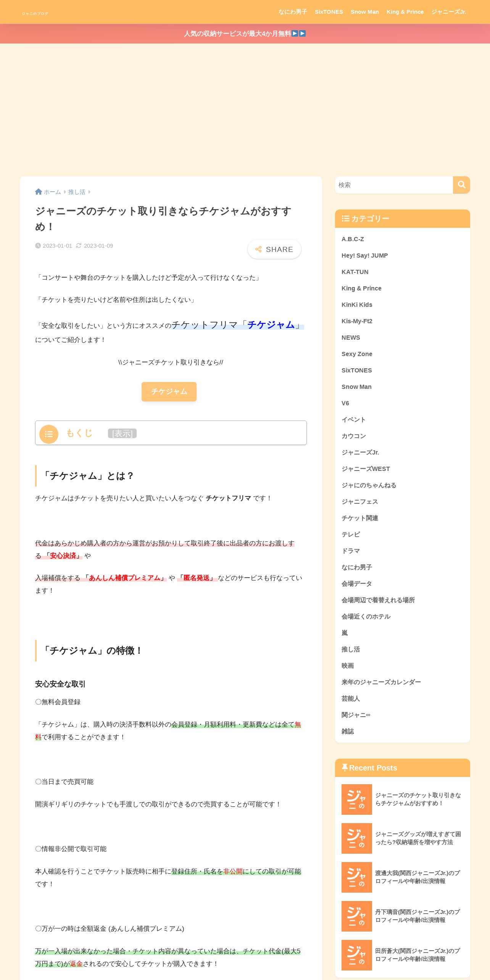Select テレビ category

[351, 534]
